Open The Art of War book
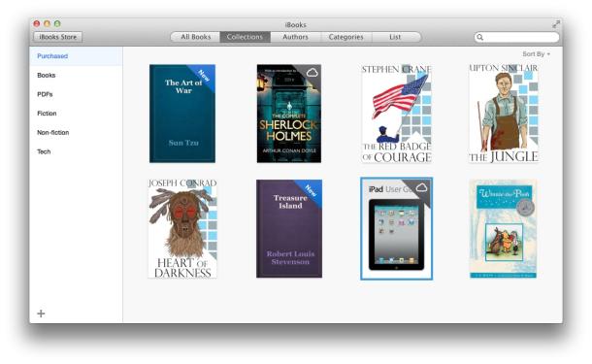This screenshot has height=364, width=592. click(182, 114)
